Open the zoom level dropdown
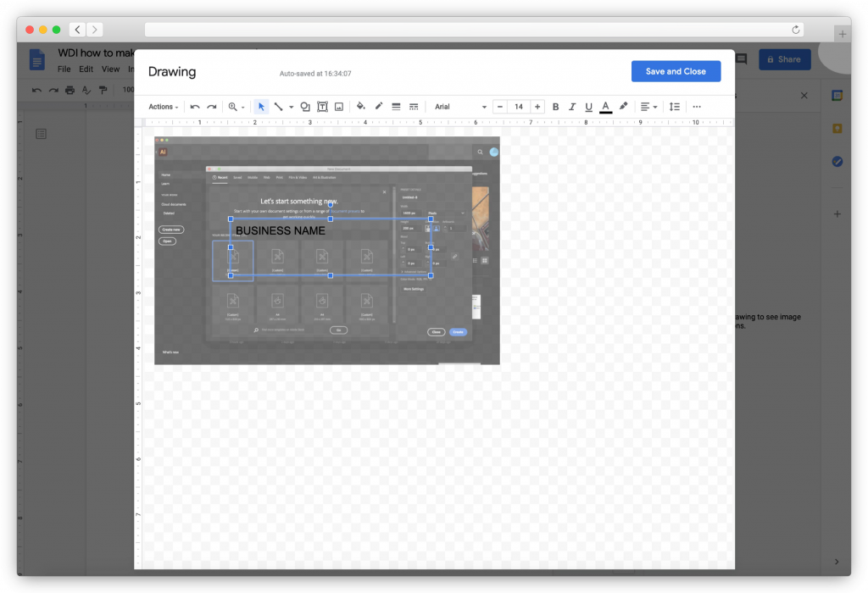Image resolution: width=868 pixels, height=593 pixels. (235, 106)
